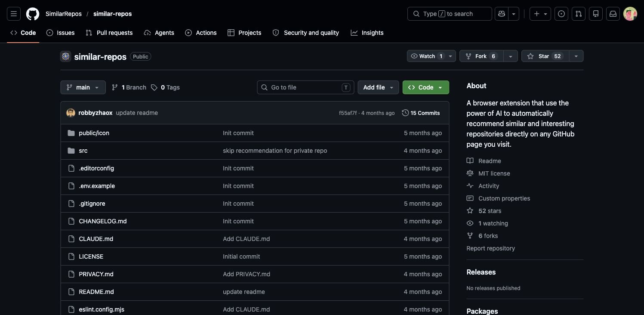
Task: View the 52 stars link
Action: pyautogui.click(x=484, y=211)
